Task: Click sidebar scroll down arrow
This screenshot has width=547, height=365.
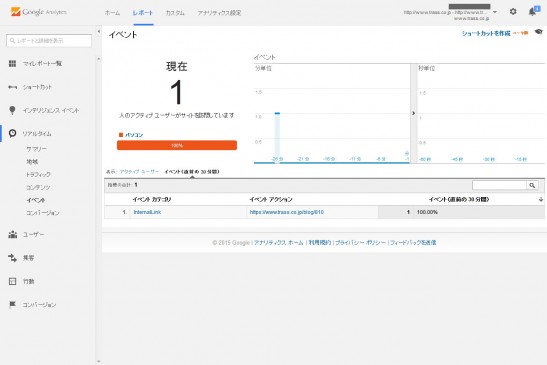Action: [99, 362]
